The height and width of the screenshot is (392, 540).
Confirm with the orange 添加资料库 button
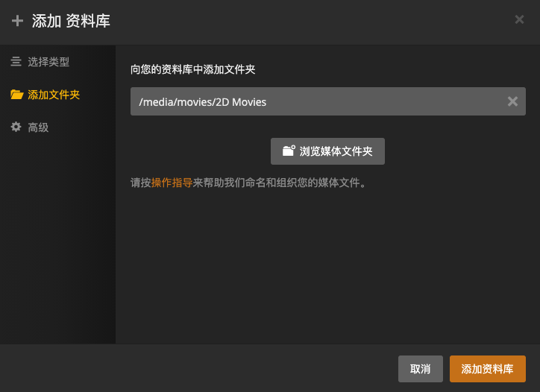pos(488,369)
